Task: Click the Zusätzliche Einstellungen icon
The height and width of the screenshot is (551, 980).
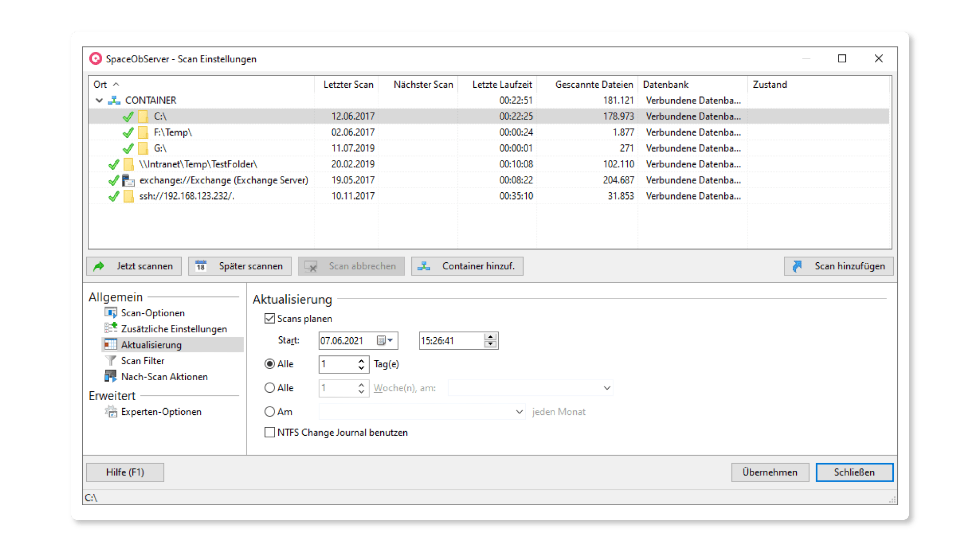Action: [x=111, y=329]
